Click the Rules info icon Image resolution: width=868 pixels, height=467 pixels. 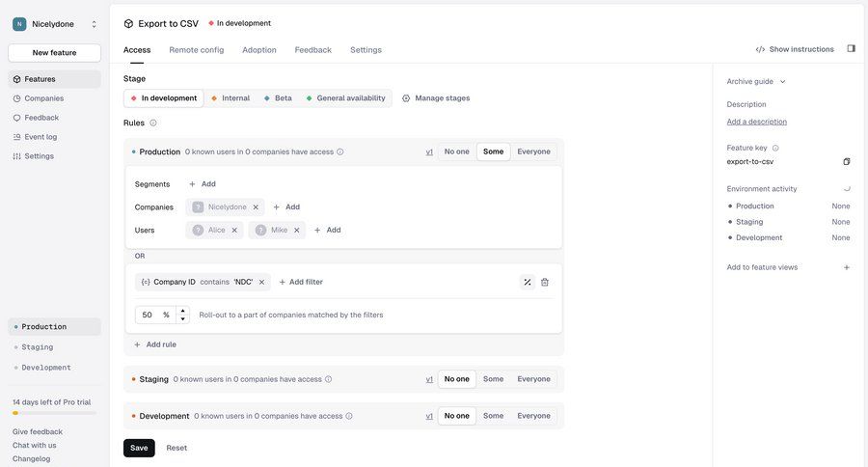click(x=153, y=123)
